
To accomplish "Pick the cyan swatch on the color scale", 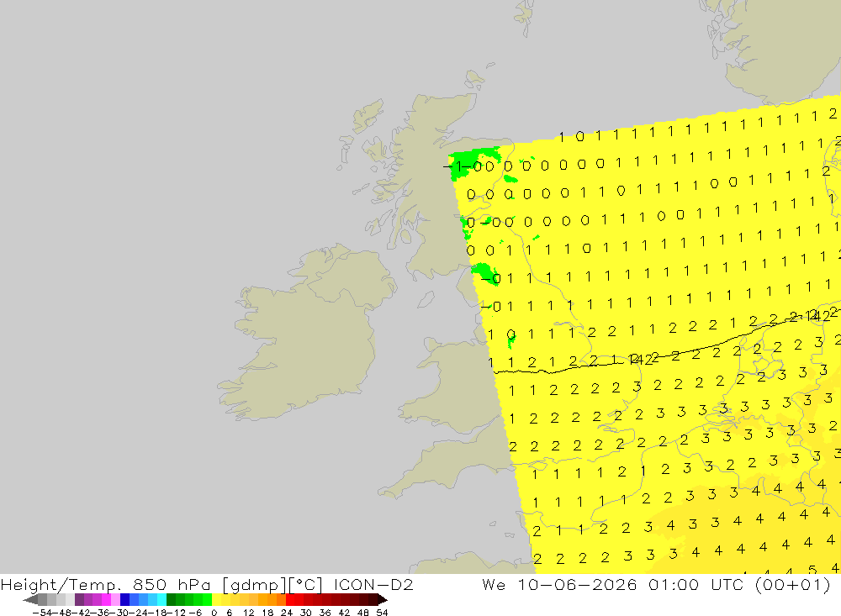I will point(161,600).
